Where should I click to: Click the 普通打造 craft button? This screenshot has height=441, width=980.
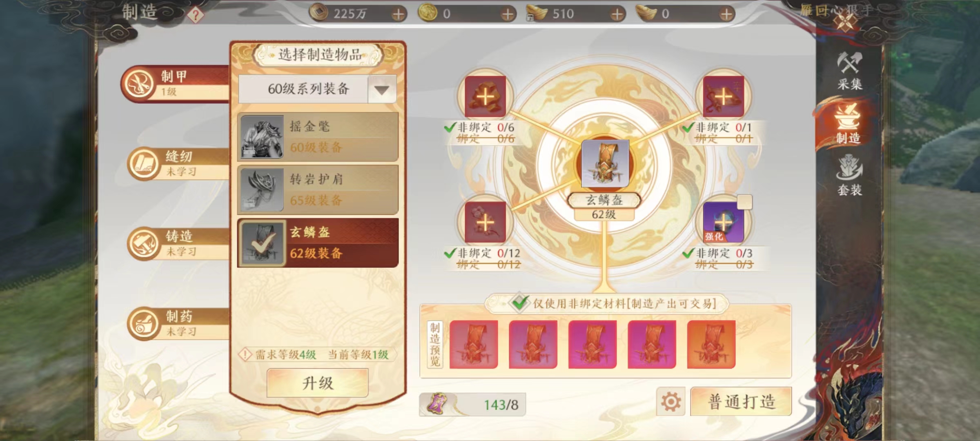click(x=741, y=402)
